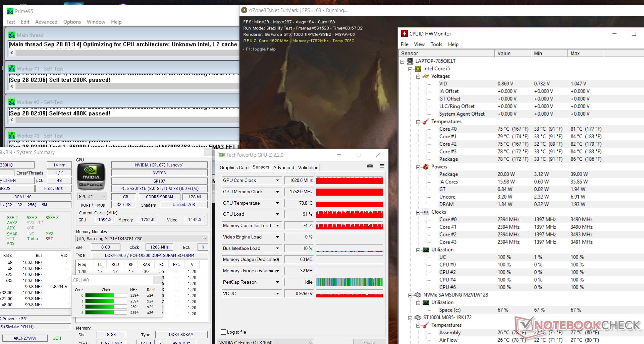Click the Voltages lightning icon in HWMonitor
Image resolution: width=644 pixels, height=344 pixels.
click(x=426, y=76)
